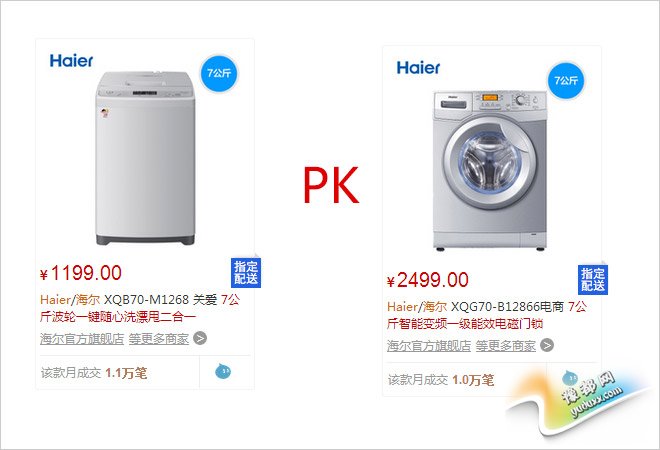The height and width of the screenshot is (450, 660).
Task: Click the ¥1199.00 price
Action: coord(81,273)
